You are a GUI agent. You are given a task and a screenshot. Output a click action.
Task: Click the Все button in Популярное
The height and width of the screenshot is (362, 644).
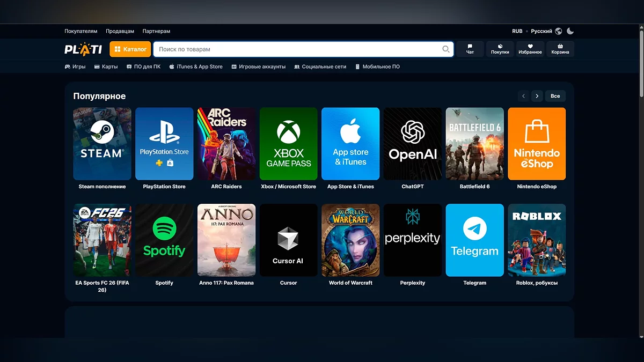555,96
